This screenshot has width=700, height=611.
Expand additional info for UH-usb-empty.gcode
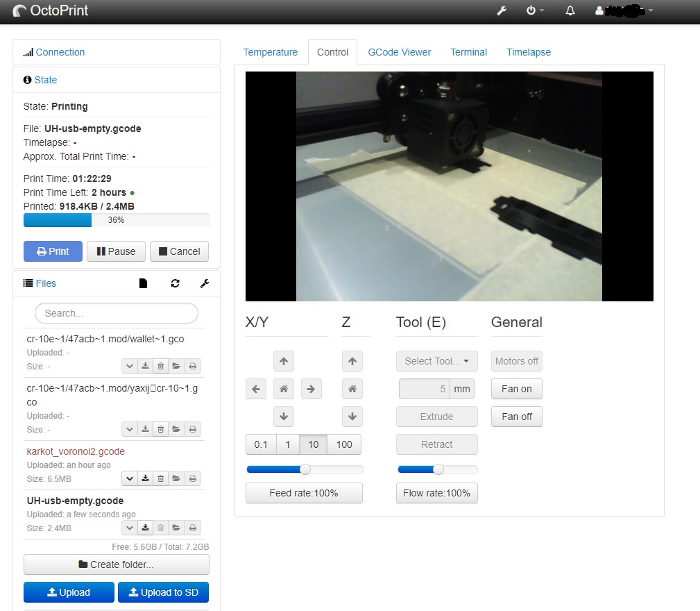[x=130, y=528]
